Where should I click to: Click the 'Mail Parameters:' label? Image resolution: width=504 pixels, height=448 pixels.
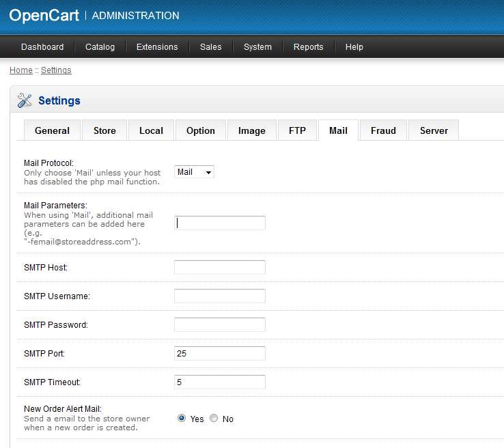[55, 206]
